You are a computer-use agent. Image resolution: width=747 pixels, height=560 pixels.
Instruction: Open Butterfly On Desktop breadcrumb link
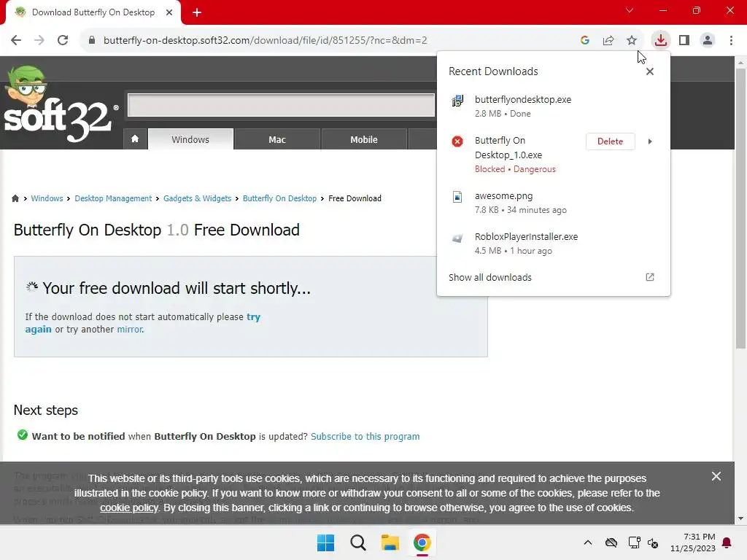(x=279, y=198)
